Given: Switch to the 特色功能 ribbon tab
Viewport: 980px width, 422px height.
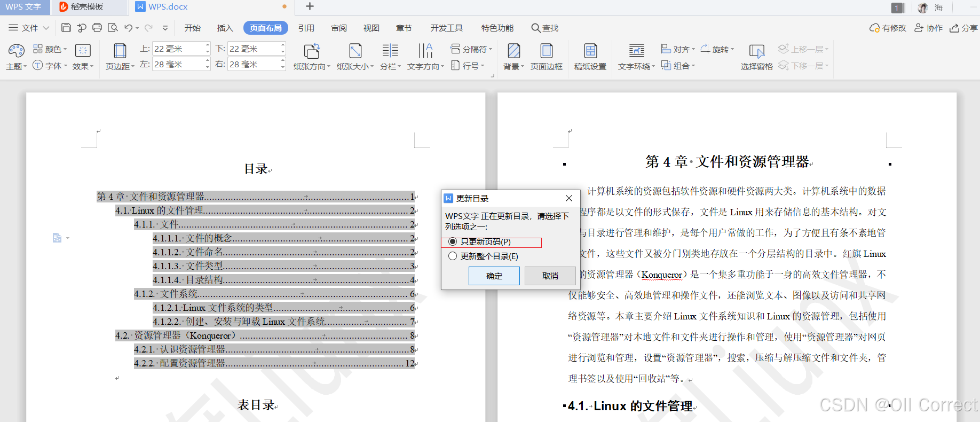Looking at the screenshot, I should 497,28.
